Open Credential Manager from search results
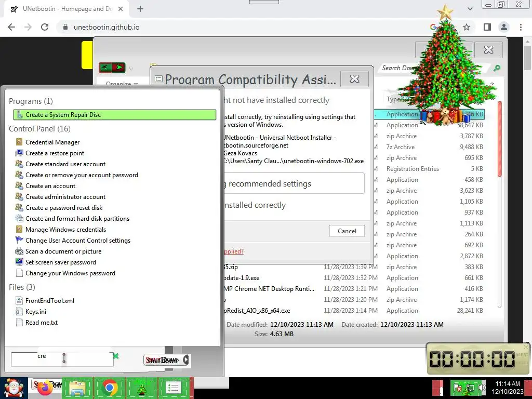 point(52,142)
